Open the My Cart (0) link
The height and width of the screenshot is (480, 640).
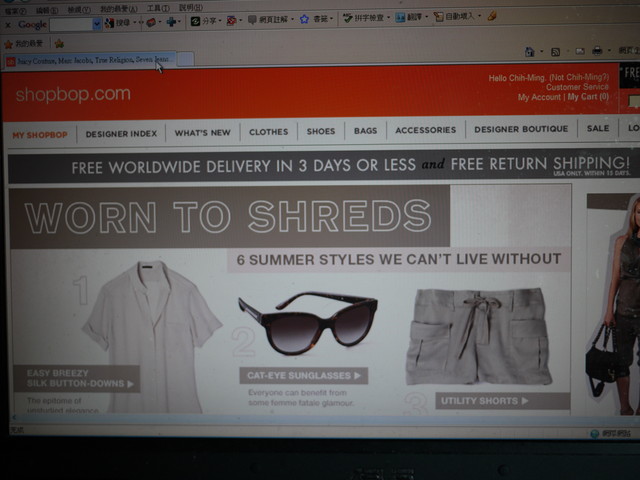point(588,97)
